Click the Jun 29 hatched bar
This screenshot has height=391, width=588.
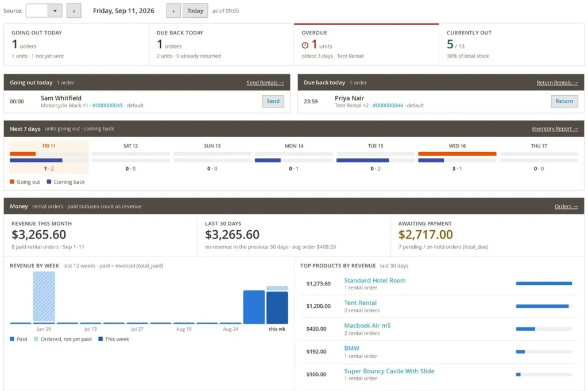click(44, 296)
